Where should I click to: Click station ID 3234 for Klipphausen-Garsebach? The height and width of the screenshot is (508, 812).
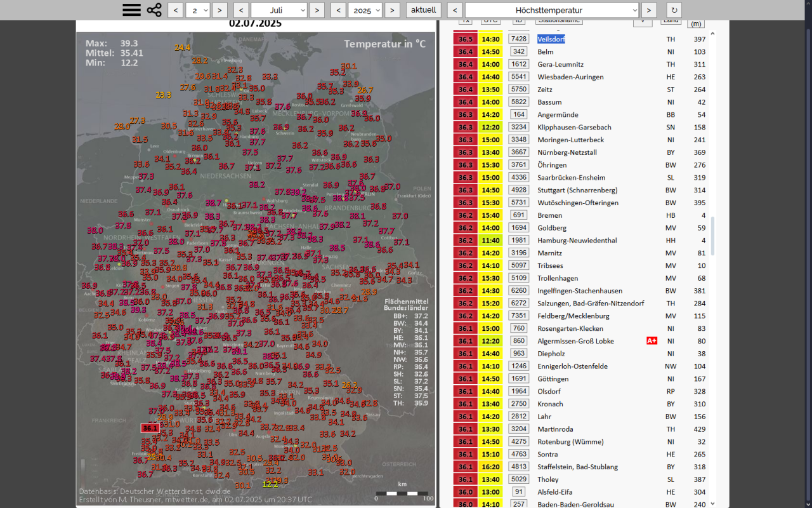(519, 127)
